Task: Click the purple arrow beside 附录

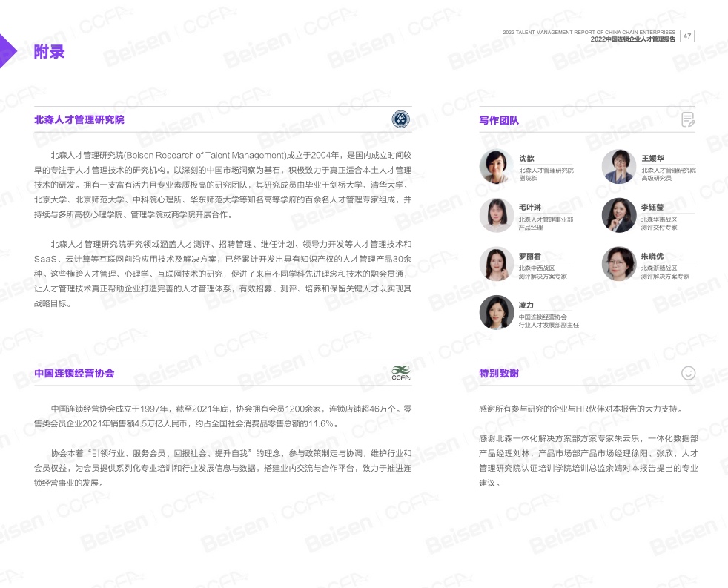Action: (x=7, y=51)
